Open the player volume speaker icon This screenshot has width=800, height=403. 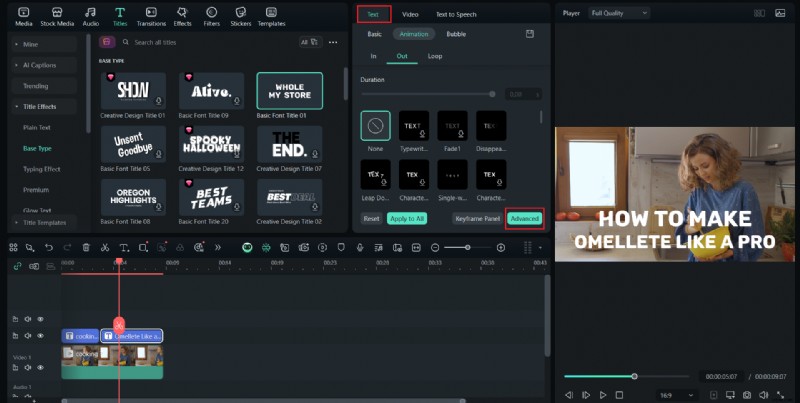(x=763, y=395)
